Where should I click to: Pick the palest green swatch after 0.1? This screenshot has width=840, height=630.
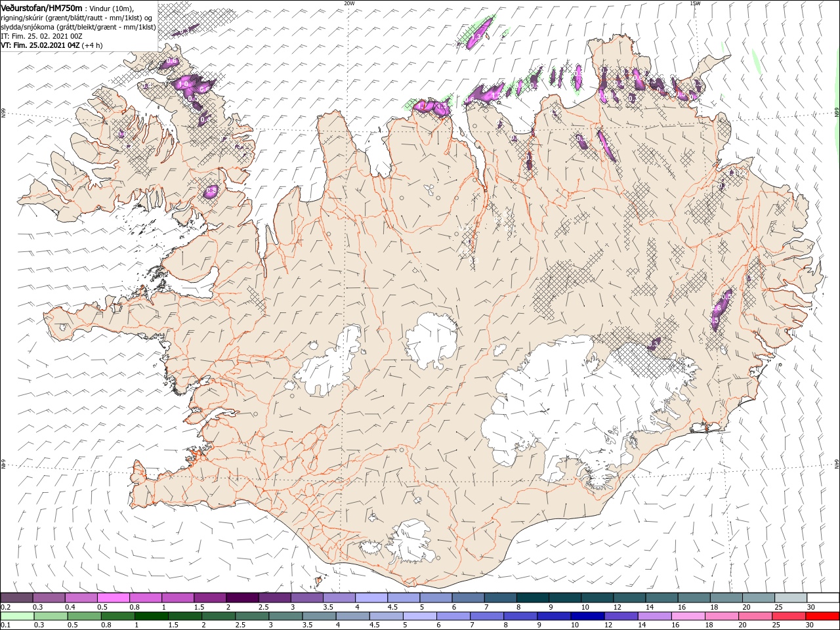16,616
